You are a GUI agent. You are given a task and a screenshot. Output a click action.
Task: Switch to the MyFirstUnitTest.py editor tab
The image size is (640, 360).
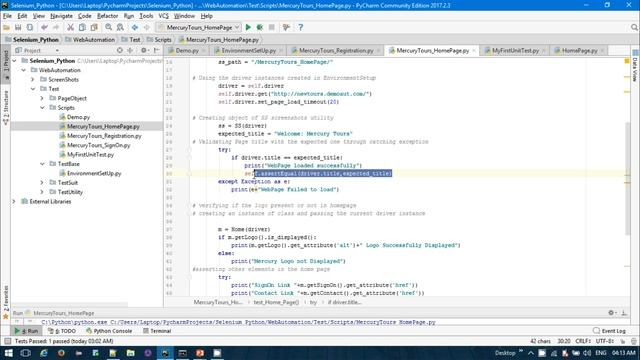[x=515, y=51]
